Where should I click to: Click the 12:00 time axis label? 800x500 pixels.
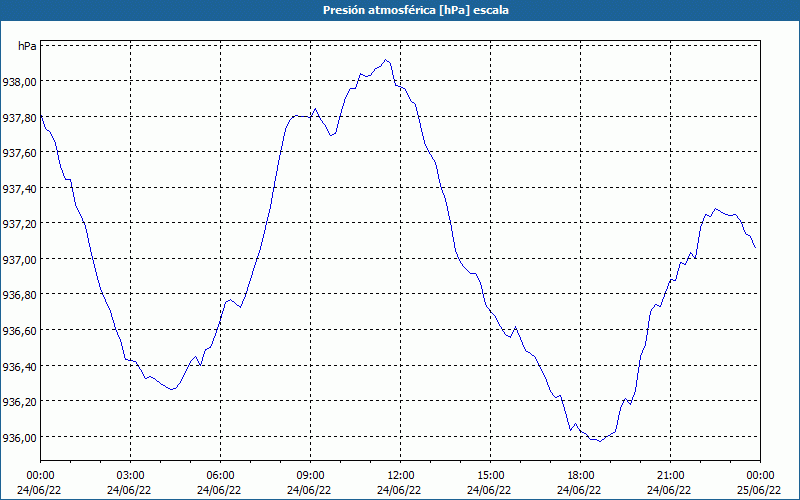[x=401, y=476]
